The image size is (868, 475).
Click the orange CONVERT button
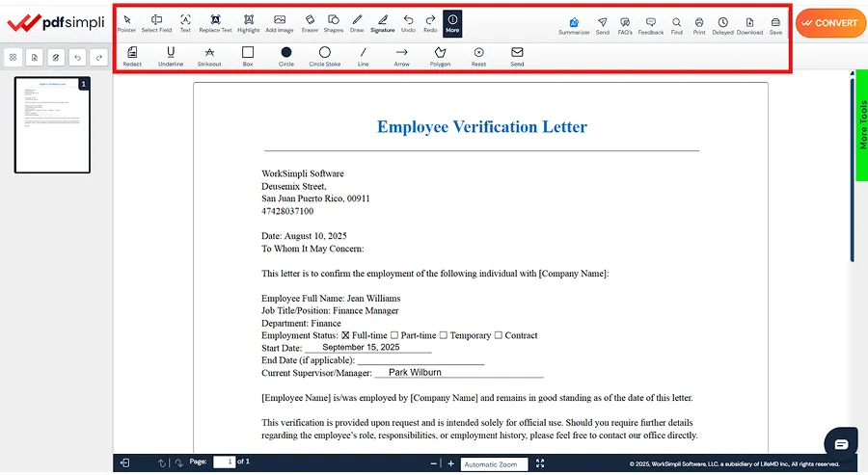click(x=830, y=22)
